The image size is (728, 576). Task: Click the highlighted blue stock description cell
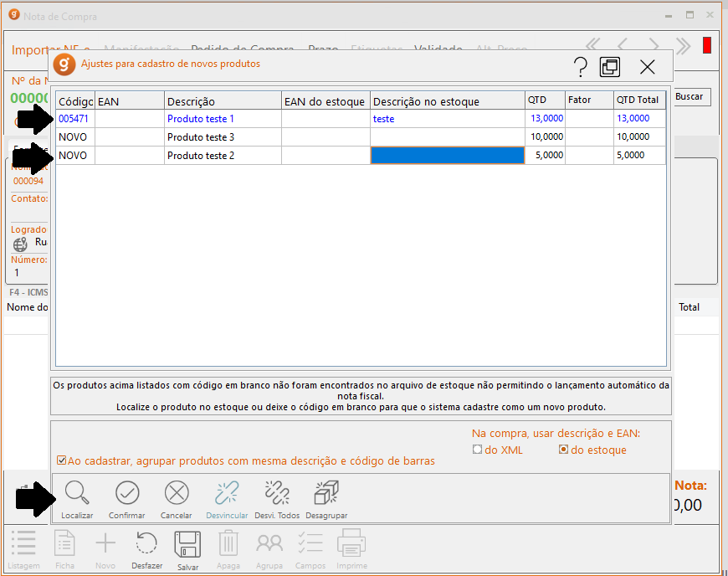448,156
